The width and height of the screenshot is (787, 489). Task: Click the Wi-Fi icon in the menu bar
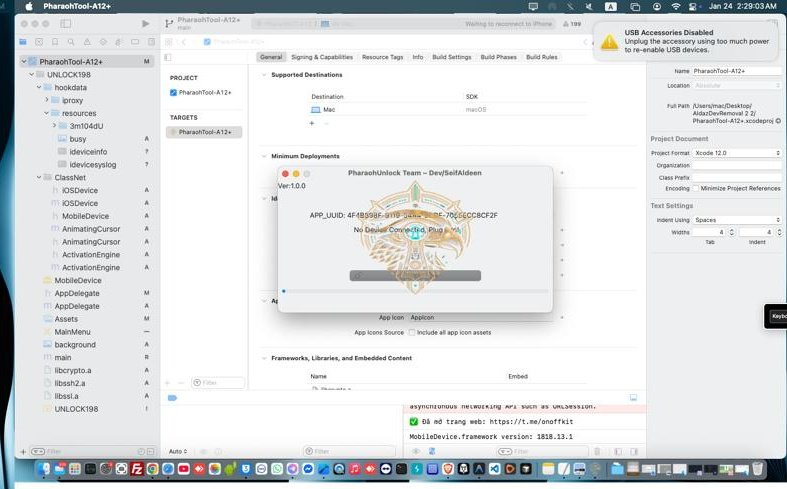click(x=676, y=7)
